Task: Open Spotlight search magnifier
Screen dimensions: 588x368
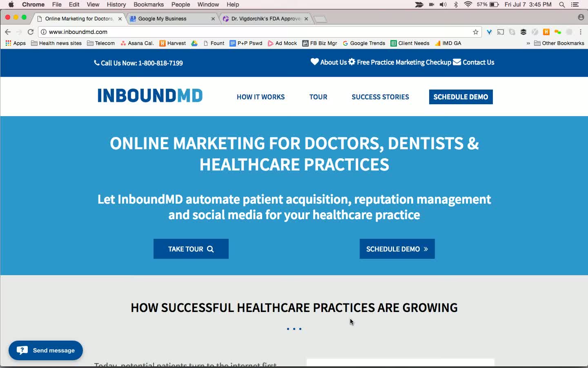Action: pyautogui.click(x=562, y=4)
